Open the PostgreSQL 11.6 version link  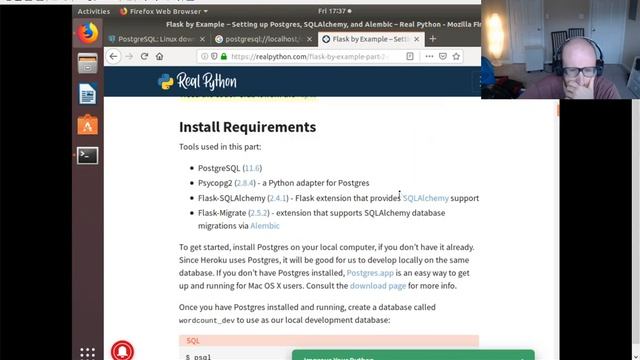[x=252, y=168]
